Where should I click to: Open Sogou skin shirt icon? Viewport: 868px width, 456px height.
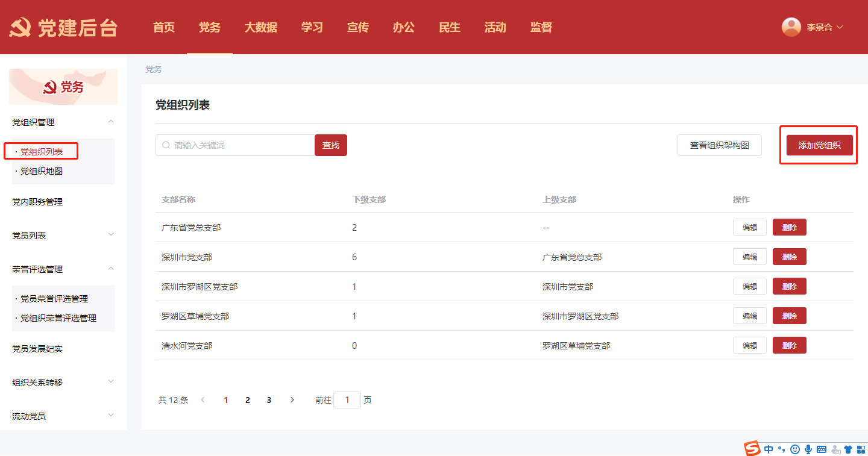(848, 449)
